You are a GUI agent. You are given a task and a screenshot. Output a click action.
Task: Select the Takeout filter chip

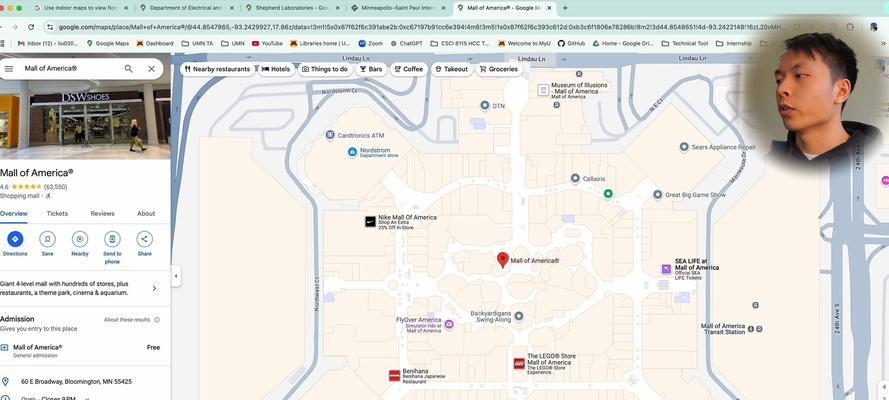[x=452, y=69]
